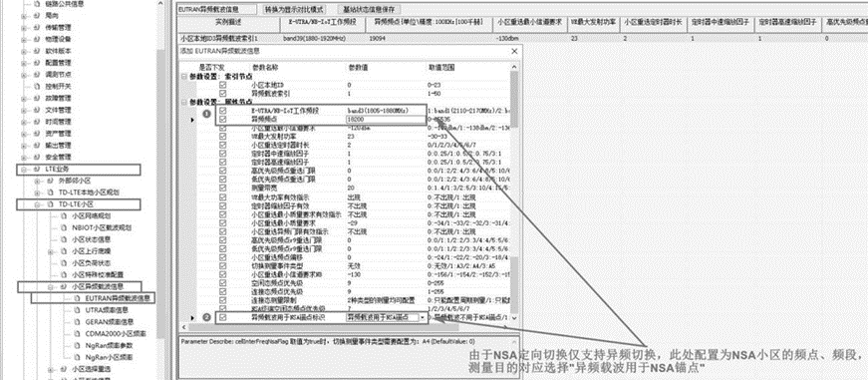The height and width of the screenshot is (380, 868).
Task: Click the 故障管理 folder icon in tree
Action: pyautogui.click(x=36, y=98)
